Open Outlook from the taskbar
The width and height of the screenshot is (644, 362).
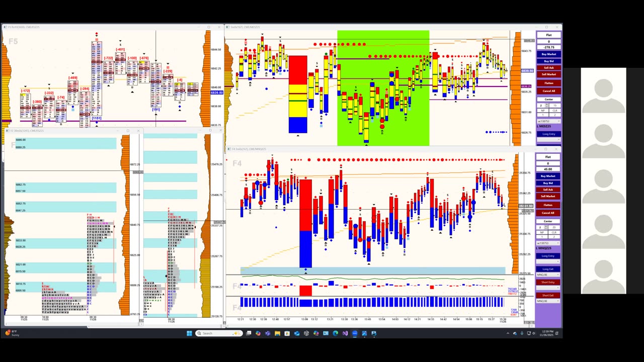pos(297,333)
